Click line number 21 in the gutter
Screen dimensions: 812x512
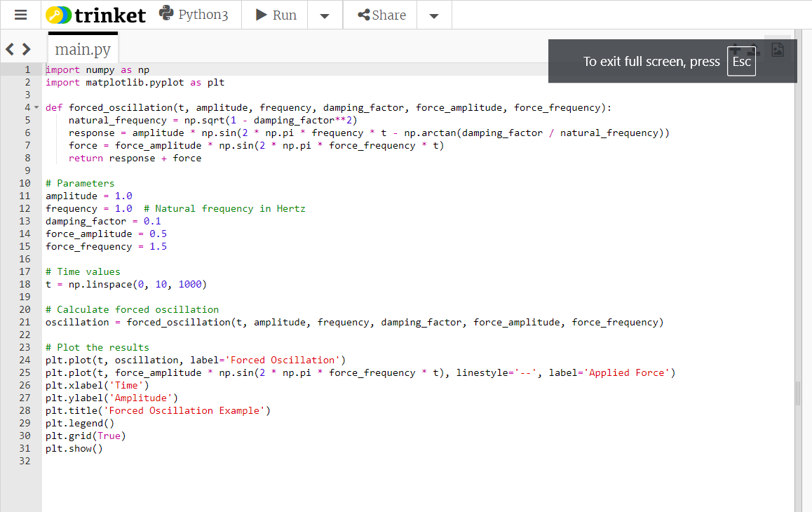pos(25,322)
